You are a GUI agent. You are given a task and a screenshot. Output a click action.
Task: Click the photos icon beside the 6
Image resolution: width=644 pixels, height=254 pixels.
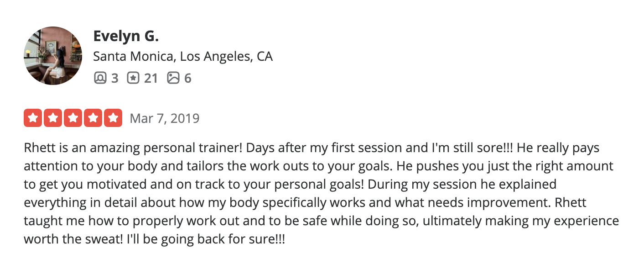point(173,78)
